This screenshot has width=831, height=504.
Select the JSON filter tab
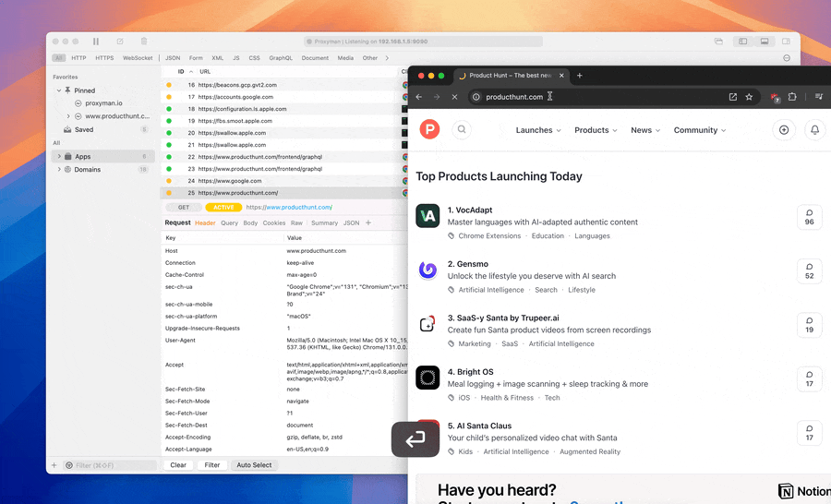pyautogui.click(x=173, y=58)
